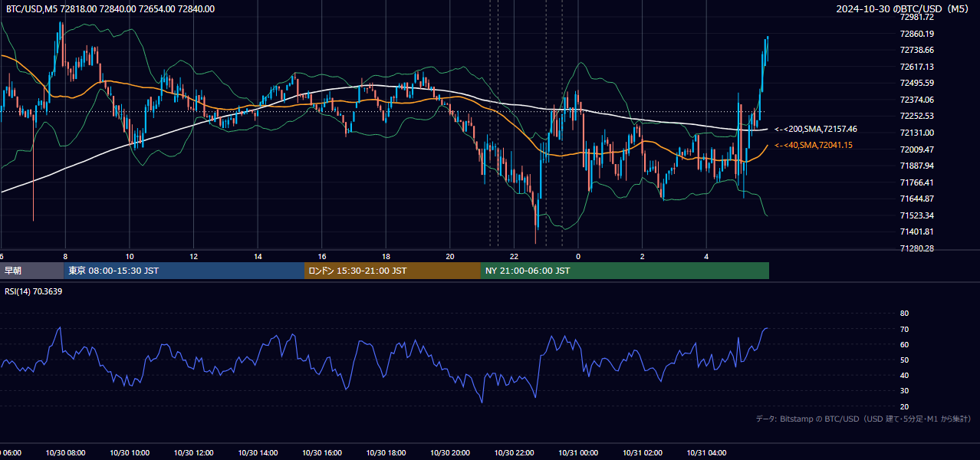Click price axis value 71887.94
Image resolution: width=980 pixels, height=460 pixels.
tap(917, 166)
